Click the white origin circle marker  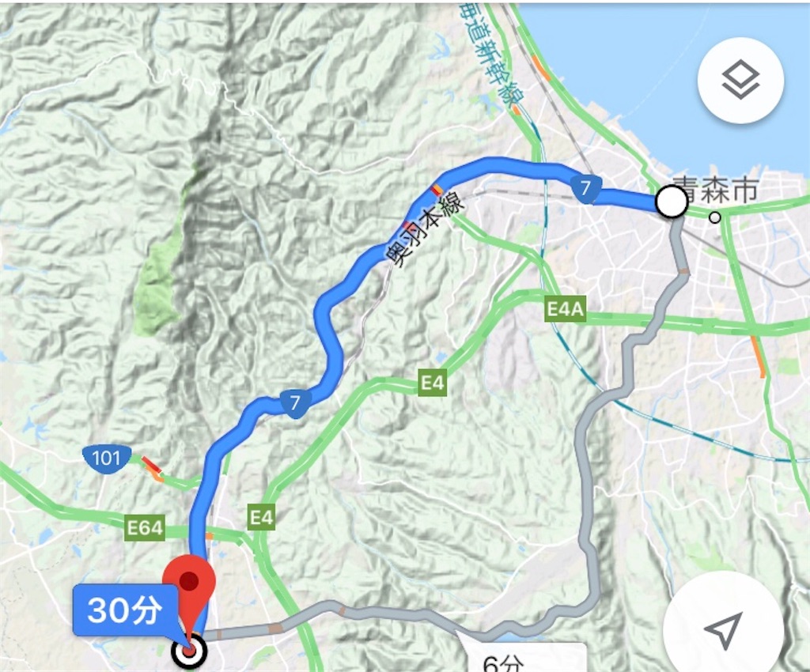672,202
